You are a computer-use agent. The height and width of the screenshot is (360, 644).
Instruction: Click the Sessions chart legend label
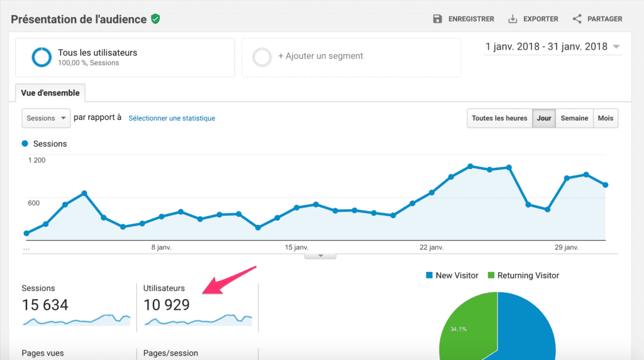tap(50, 144)
